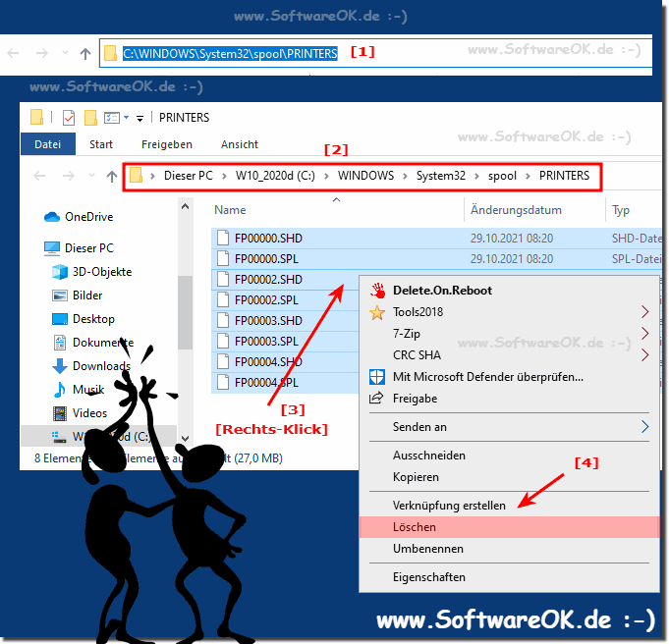This screenshot has width=669, height=644.
Task: Select the file FP00003.SPL
Action: [x=266, y=342]
